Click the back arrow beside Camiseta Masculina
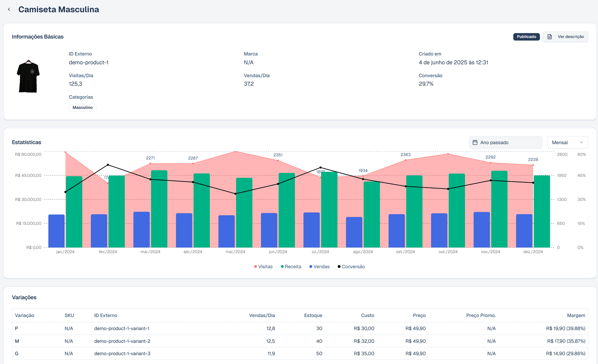 point(9,9)
